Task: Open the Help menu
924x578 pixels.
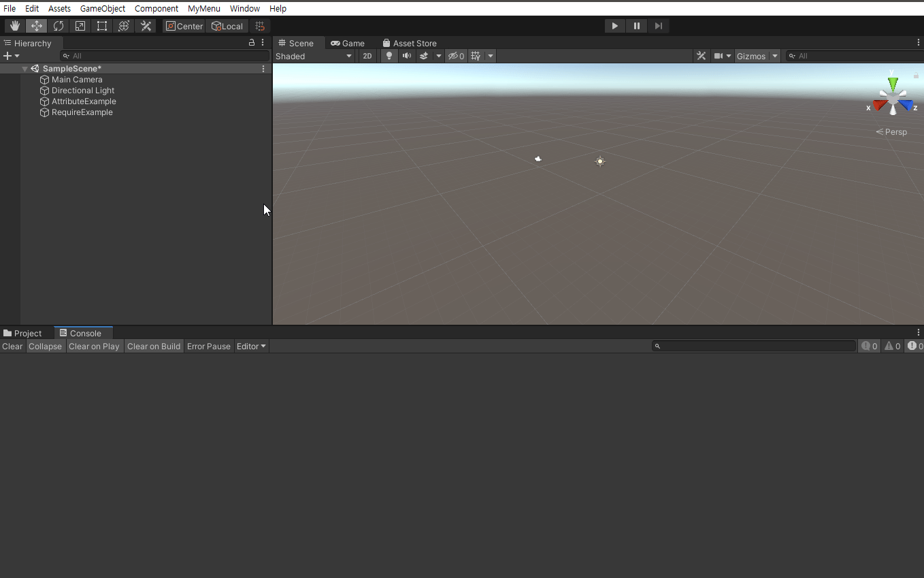Action: [278, 9]
